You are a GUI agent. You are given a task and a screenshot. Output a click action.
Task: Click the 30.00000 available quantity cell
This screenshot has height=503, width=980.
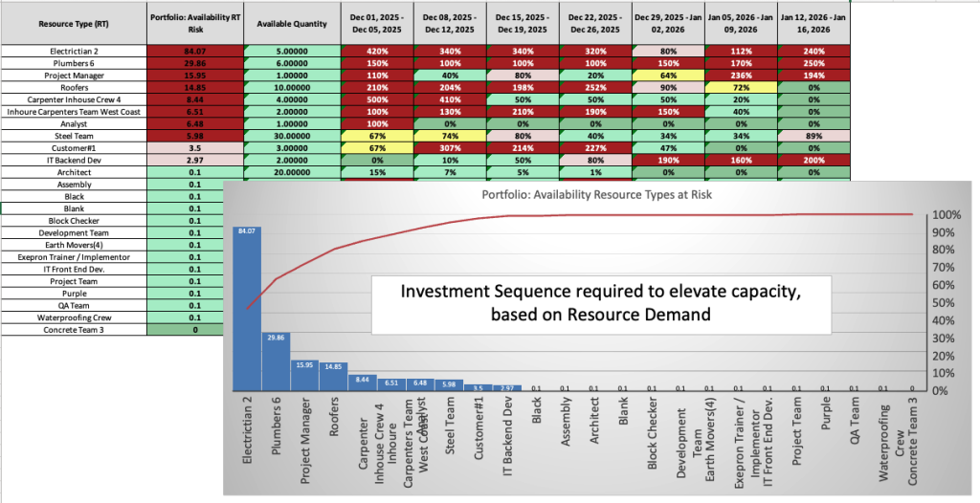pos(291,135)
